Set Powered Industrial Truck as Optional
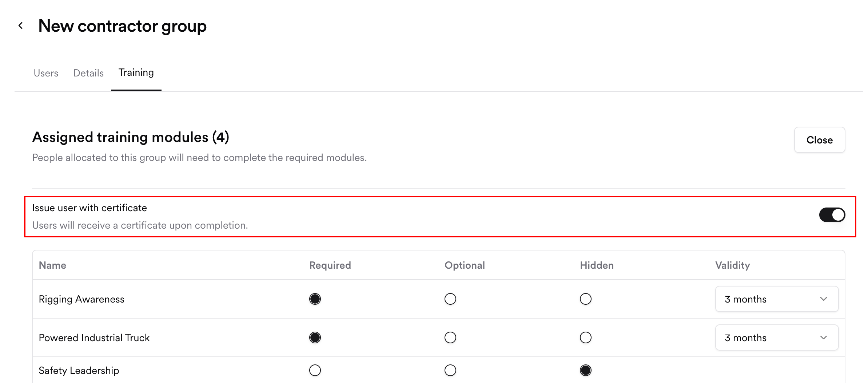The height and width of the screenshot is (383, 868). point(450,337)
